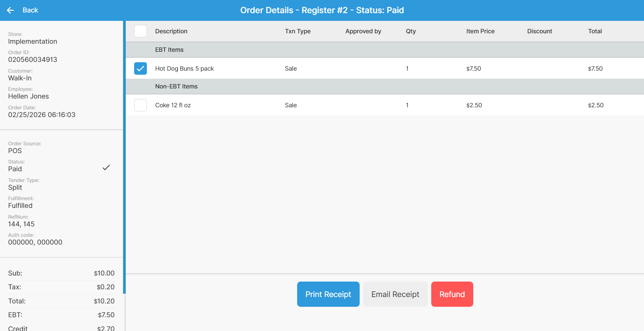The image size is (644, 331).
Task: Select the Discount column header
Action: tap(539, 31)
